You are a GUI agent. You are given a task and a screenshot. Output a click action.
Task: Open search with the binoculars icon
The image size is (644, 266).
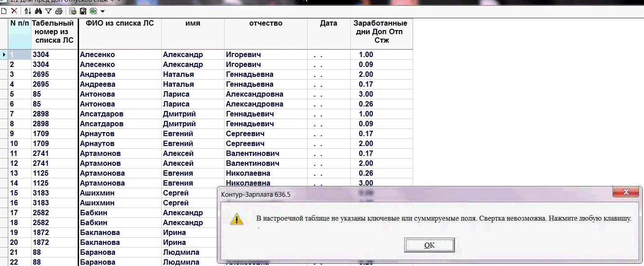38,11
